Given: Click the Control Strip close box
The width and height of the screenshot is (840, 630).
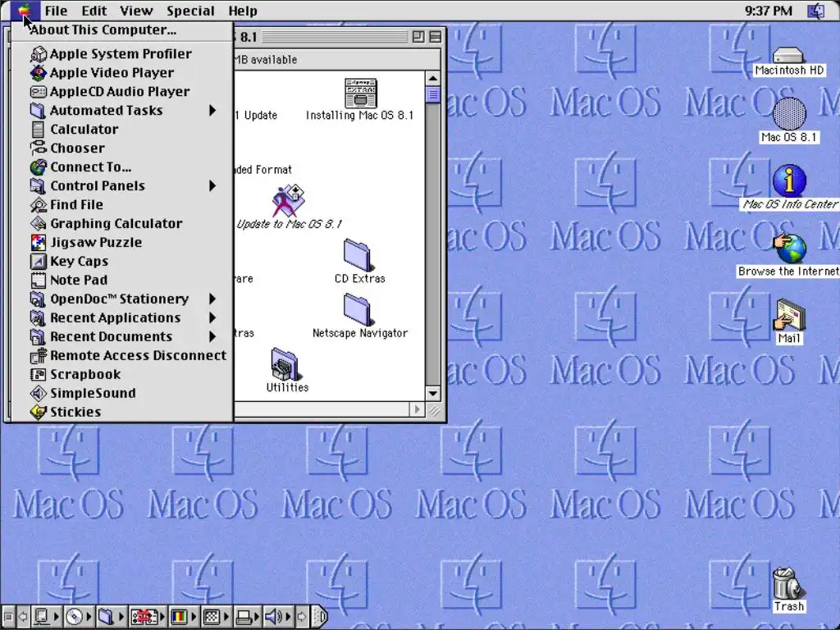Looking at the screenshot, I should (8, 617).
